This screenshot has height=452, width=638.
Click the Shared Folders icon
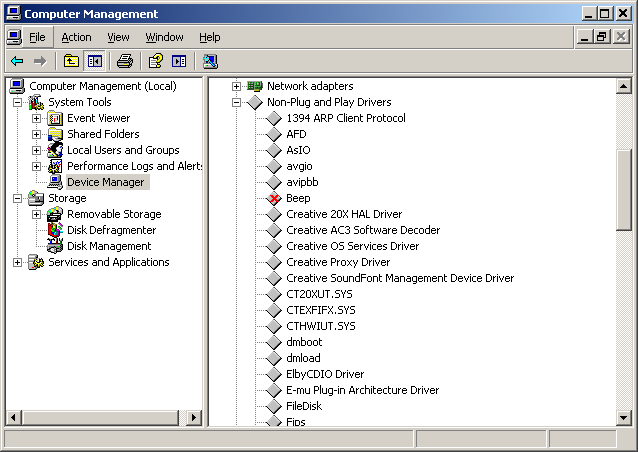tap(55, 134)
